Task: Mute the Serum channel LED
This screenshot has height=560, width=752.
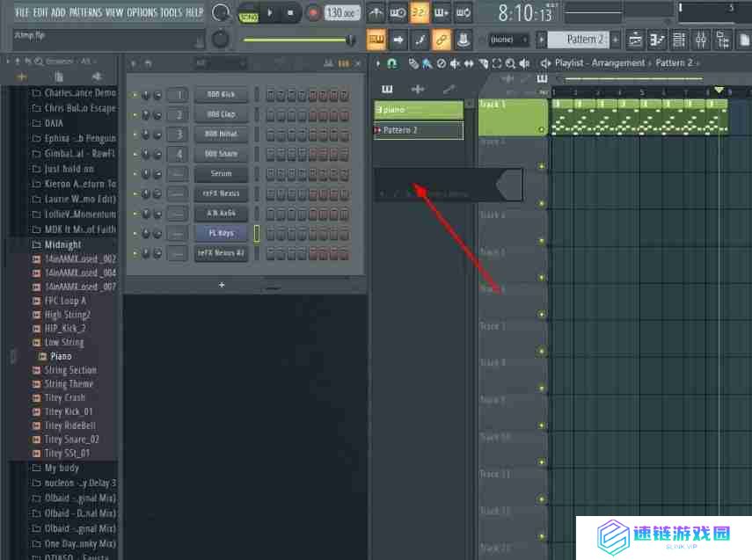Action: [135, 173]
